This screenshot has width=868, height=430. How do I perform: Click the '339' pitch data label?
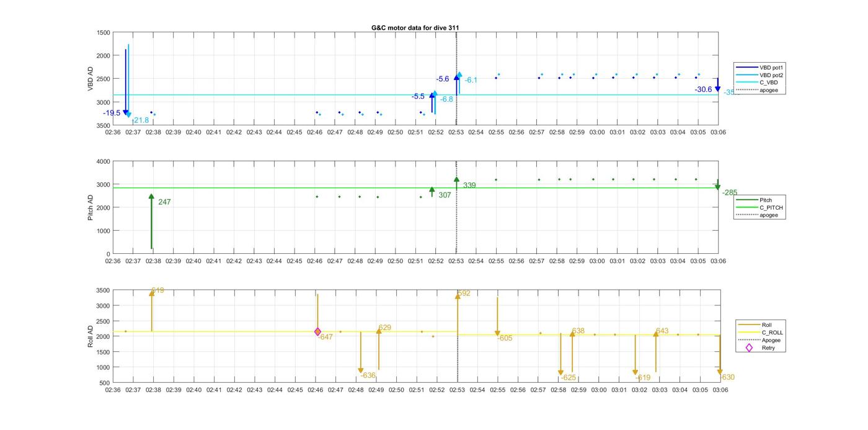pyautogui.click(x=469, y=186)
